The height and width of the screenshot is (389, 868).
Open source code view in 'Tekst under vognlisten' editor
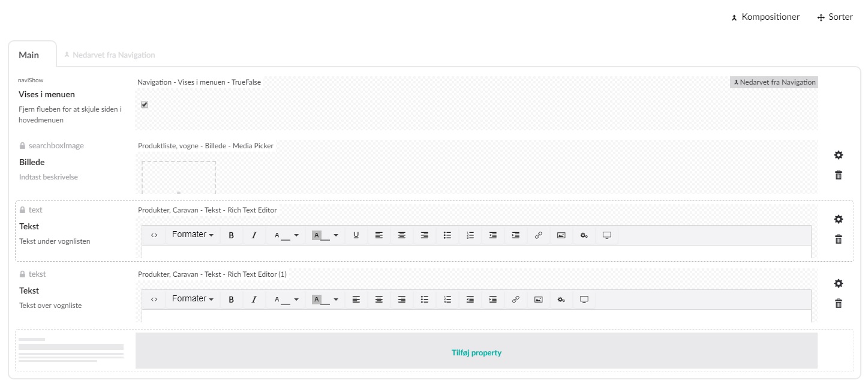154,235
